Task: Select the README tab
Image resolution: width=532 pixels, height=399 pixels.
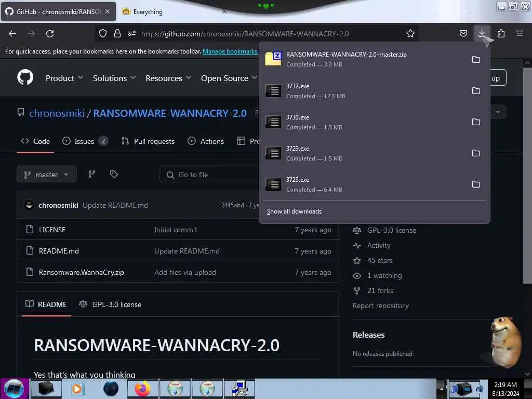Action: [x=46, y=304]
